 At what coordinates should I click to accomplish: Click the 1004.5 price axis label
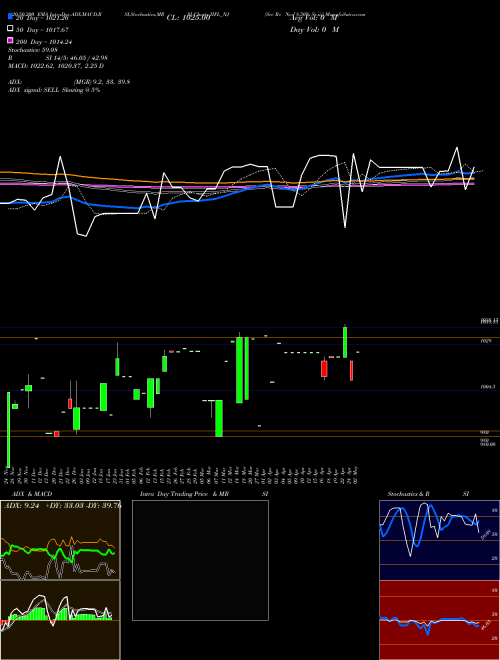pos(488,387)
